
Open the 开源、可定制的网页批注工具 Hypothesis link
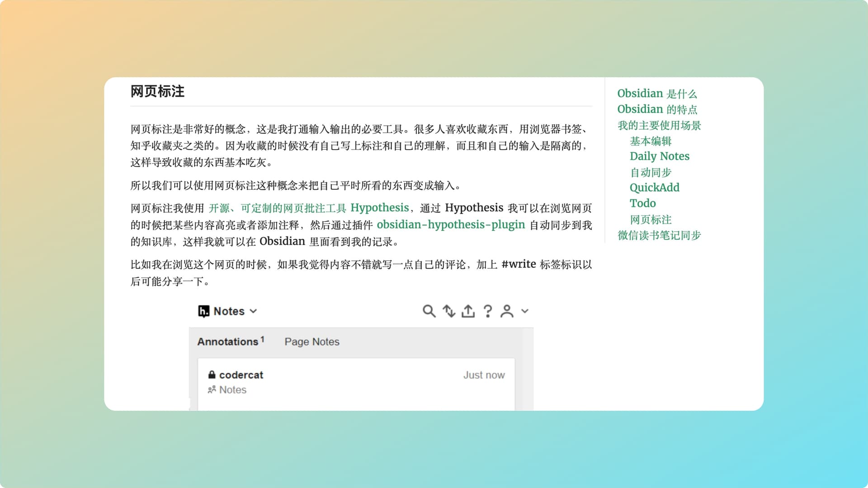click(309, 208)
